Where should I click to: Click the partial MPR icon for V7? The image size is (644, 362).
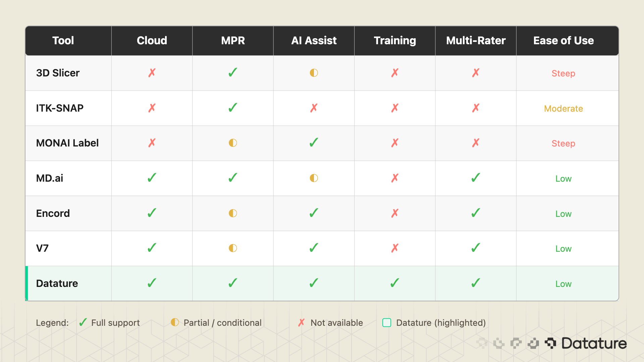click(232, 248)
